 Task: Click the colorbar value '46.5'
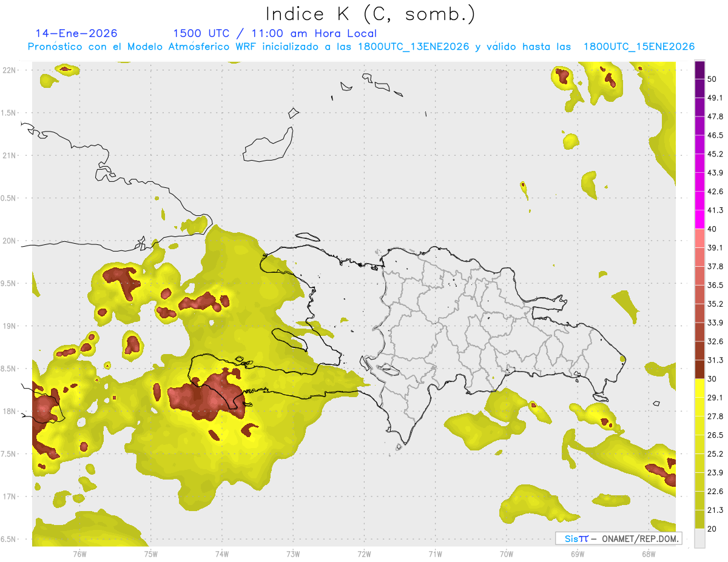pos(715,135)
